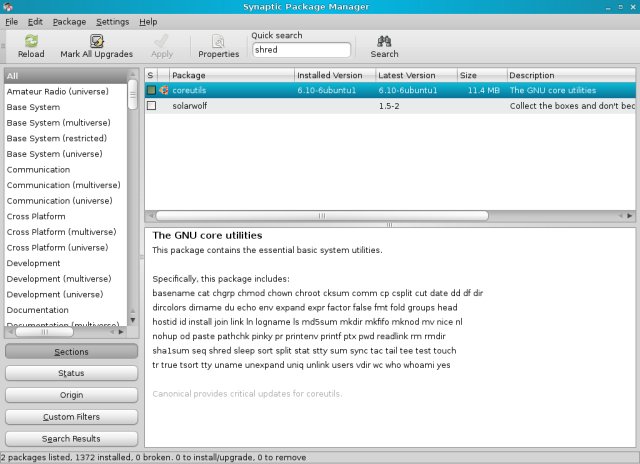Toggle the coreutils installed status box
640x464 pixels.
tap(151, 90)
